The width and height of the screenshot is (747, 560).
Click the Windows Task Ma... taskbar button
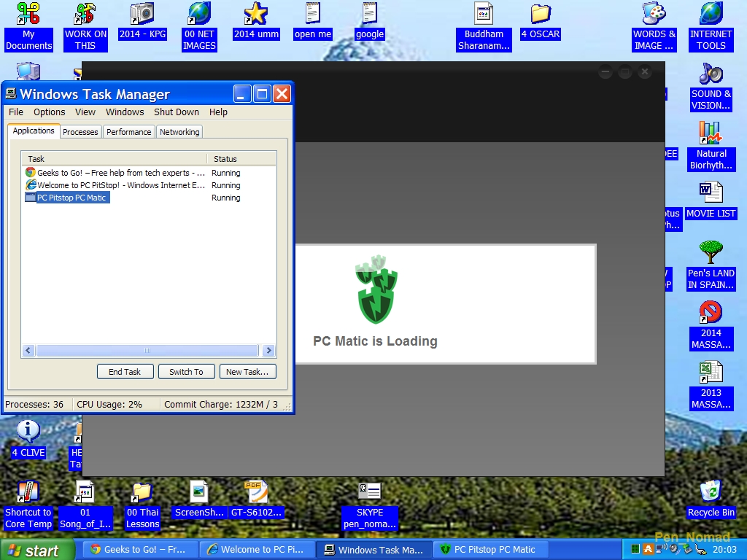tap(374, 550)
